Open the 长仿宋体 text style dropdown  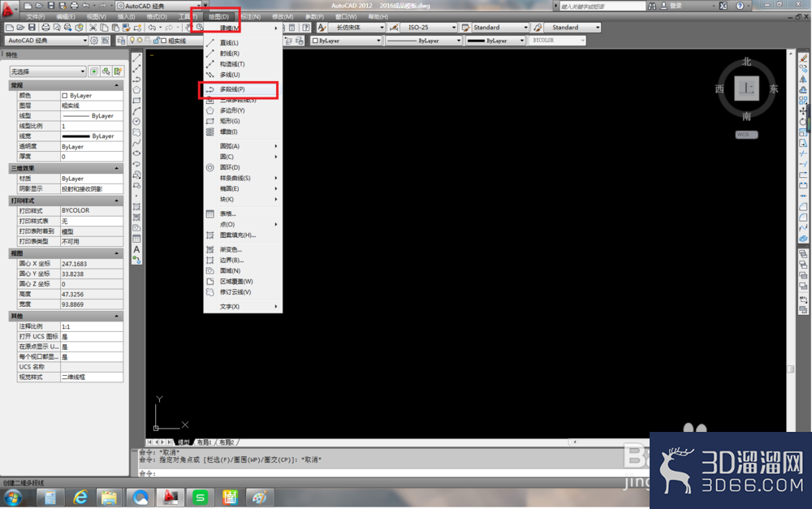357,28
